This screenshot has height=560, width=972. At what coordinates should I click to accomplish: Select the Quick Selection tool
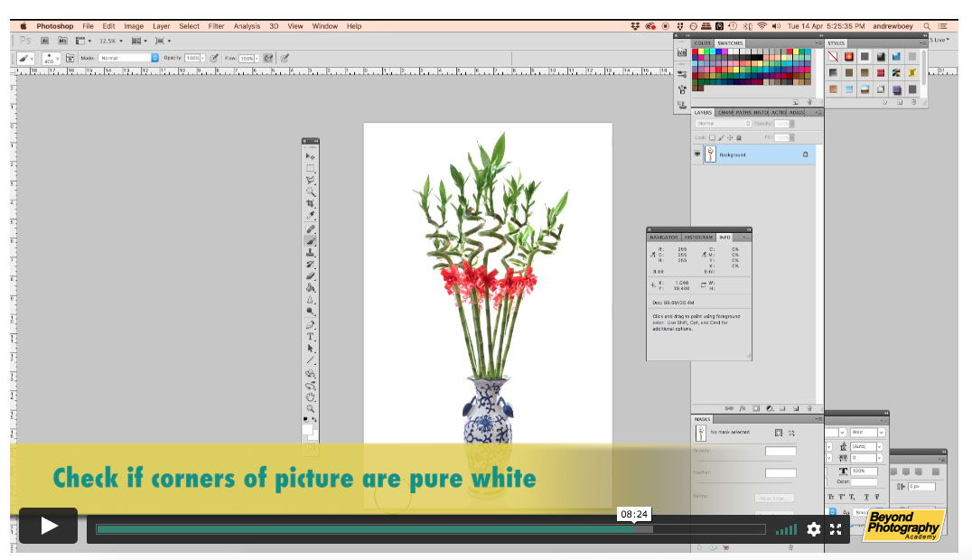pos(310,191)
